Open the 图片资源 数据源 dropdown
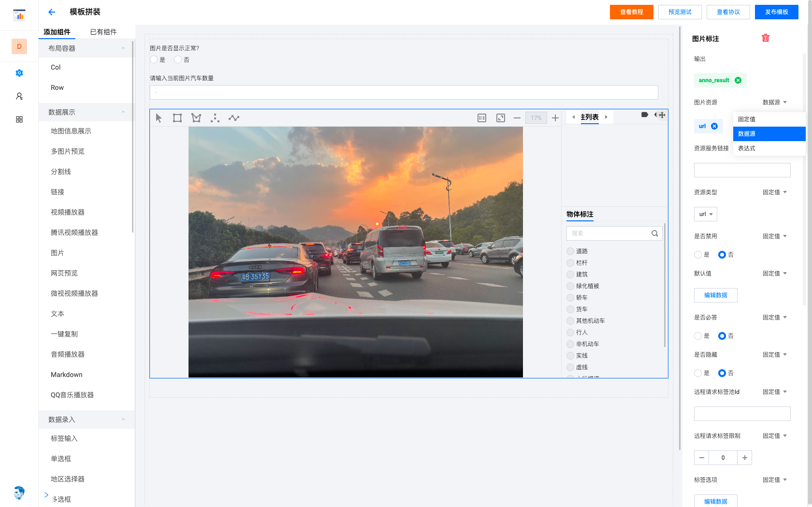This screenshot has width=812, height=507. tap(775, 102)
